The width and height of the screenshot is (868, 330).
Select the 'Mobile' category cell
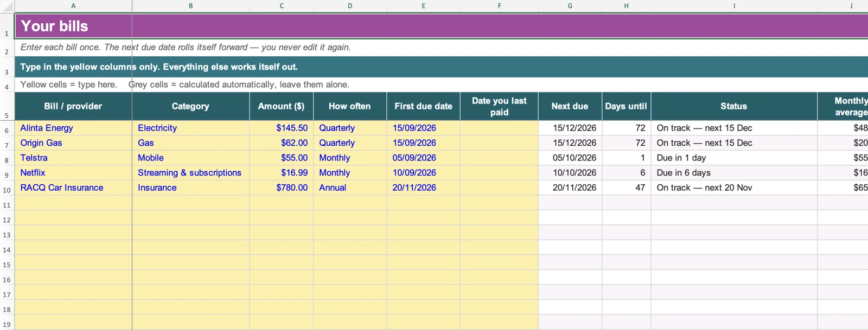pyautogui.click(x=190, y=158)
